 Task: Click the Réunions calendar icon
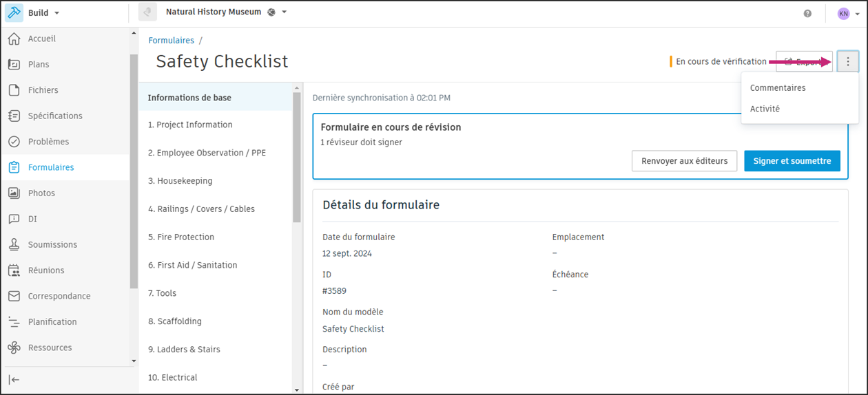[x=14, y=270]
